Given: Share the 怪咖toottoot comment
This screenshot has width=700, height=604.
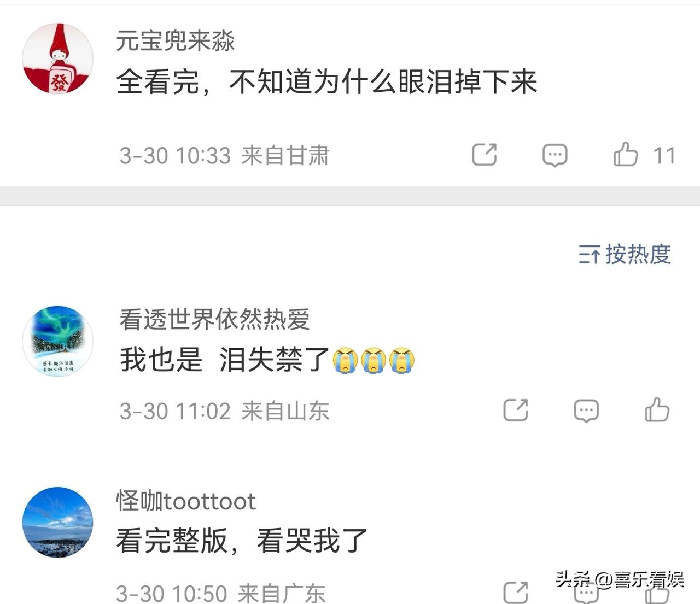Looking at the screenshot, I should click(x=516, y=593).
